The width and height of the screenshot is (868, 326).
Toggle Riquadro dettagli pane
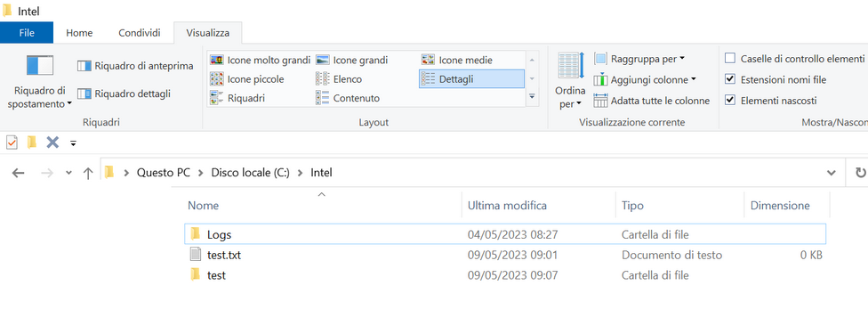124,94
